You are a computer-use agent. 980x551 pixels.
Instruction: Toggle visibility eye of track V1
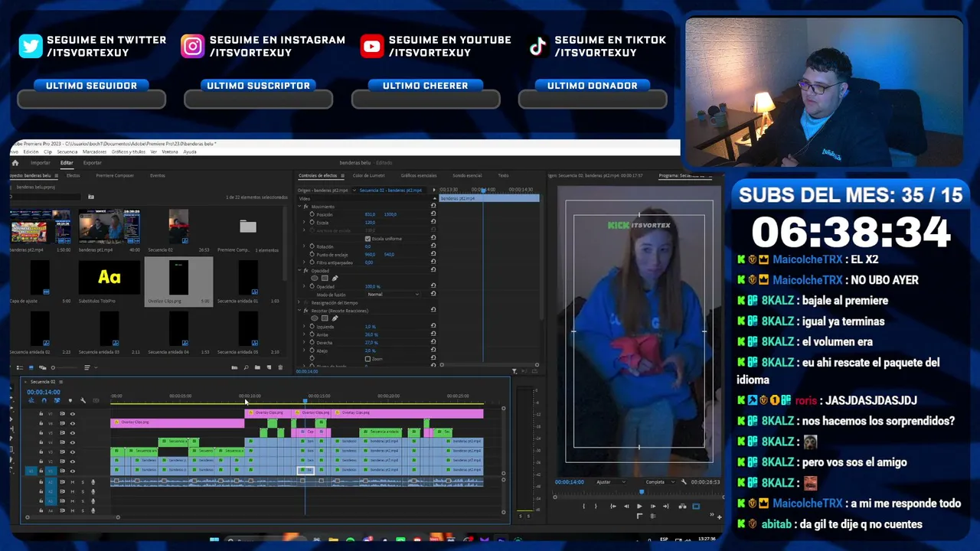(x=73, y=471)
